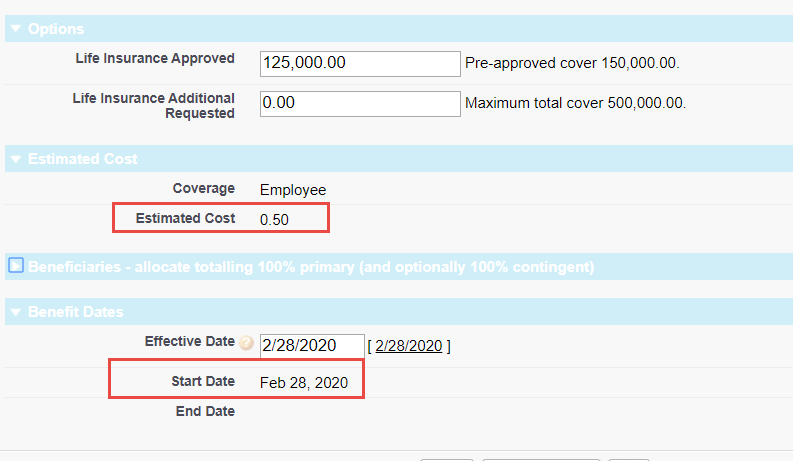Focus the Life Insurance Additional Requested field
793x461 pixels.
(x=359, y=103)
